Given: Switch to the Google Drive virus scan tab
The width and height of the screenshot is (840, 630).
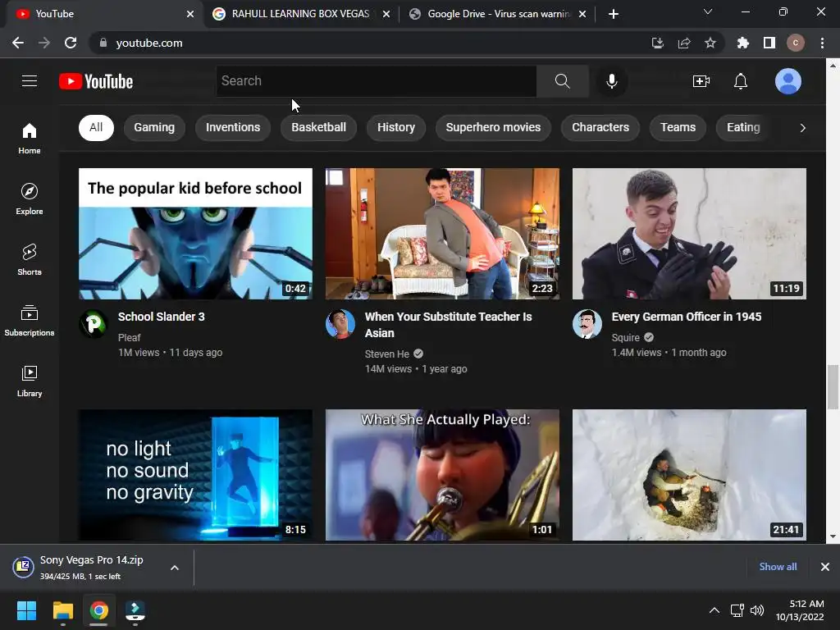Looking at the screenshot, I should (498, 14).
